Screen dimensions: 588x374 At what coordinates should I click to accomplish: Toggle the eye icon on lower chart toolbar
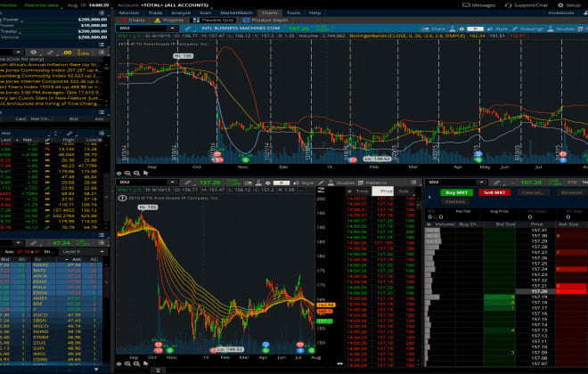point(268,183)
